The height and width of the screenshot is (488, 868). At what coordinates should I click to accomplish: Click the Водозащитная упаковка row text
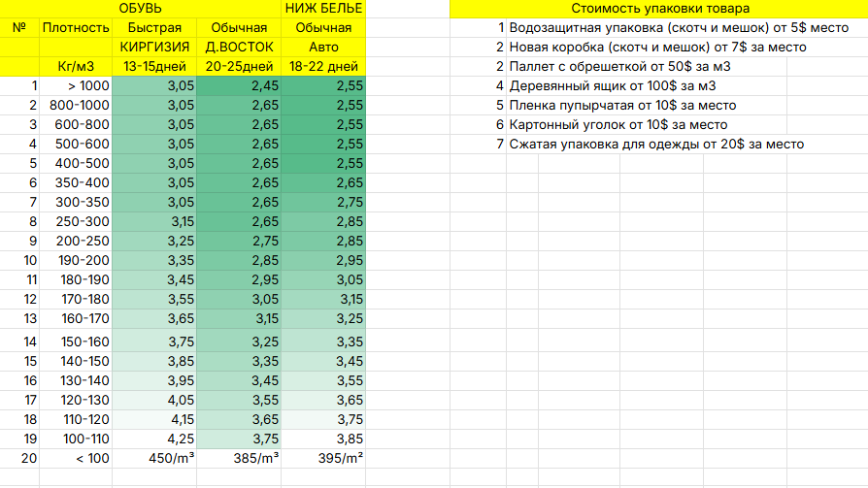pos(671,28)
